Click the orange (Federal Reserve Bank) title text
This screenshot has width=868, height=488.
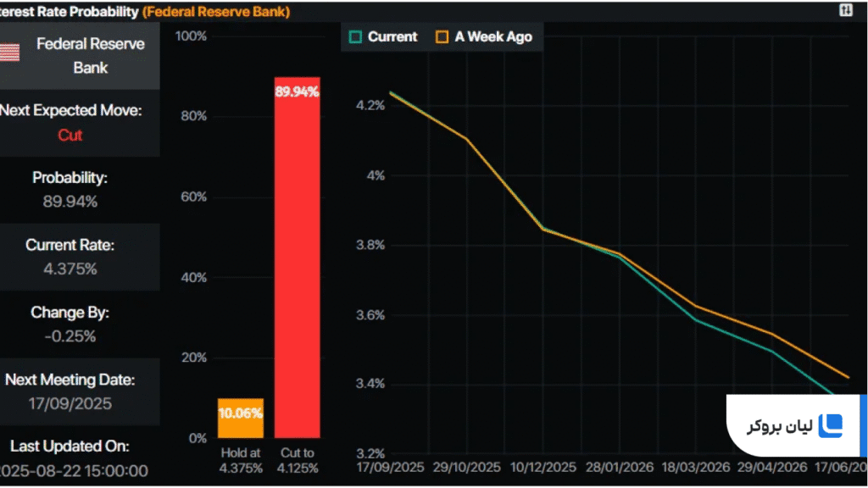216,12
